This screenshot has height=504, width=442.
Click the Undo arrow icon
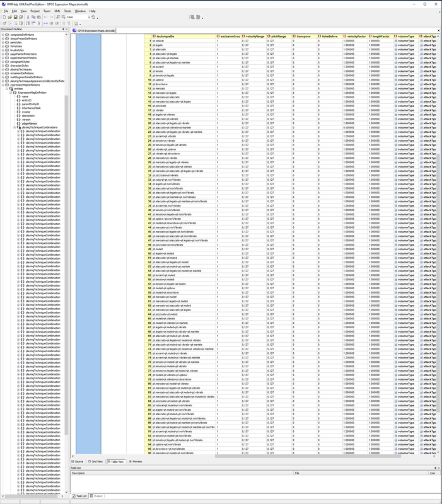(45, 17)
